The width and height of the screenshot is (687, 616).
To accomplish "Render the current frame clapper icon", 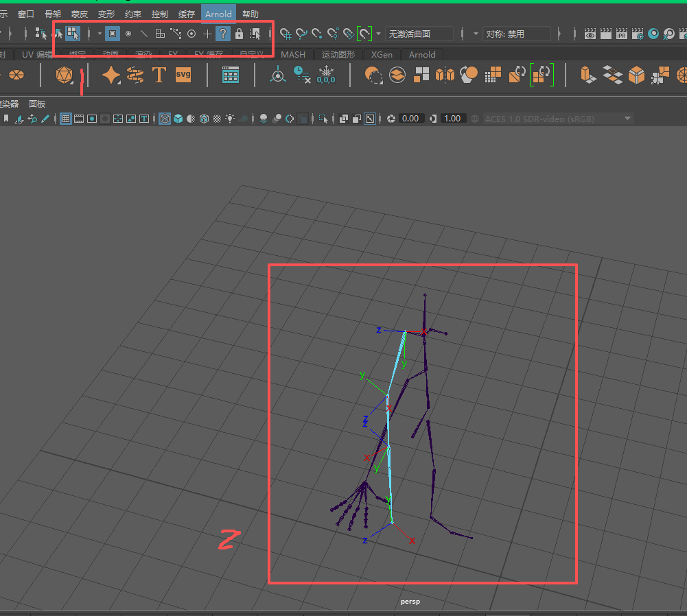I will coord(606,34).
